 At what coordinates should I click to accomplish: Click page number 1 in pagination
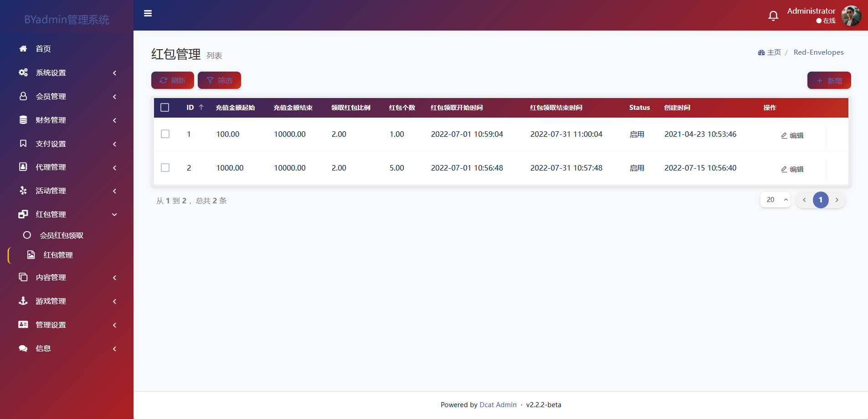pos(821,200)
